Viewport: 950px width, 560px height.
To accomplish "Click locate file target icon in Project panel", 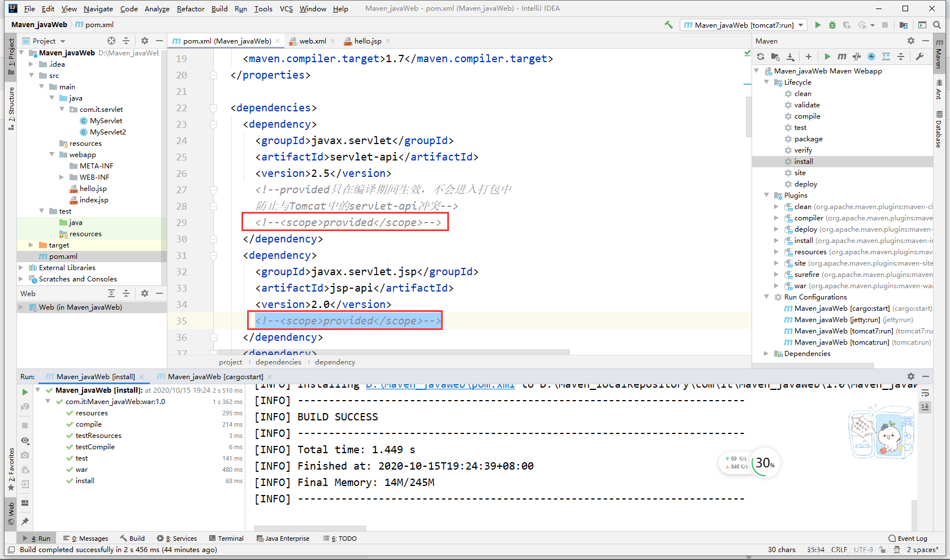I will point(111,41).
